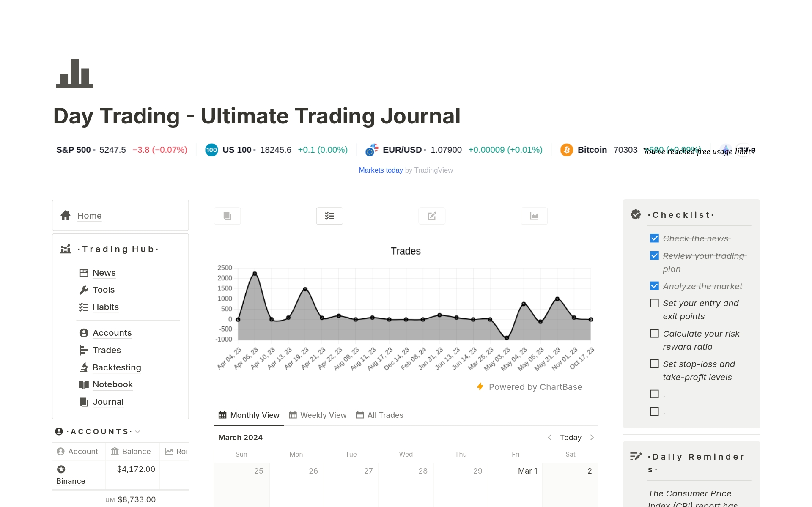Click the journal book icon button above chart
The height and width of the screenshot is (507, 812).
click(228, 216)
